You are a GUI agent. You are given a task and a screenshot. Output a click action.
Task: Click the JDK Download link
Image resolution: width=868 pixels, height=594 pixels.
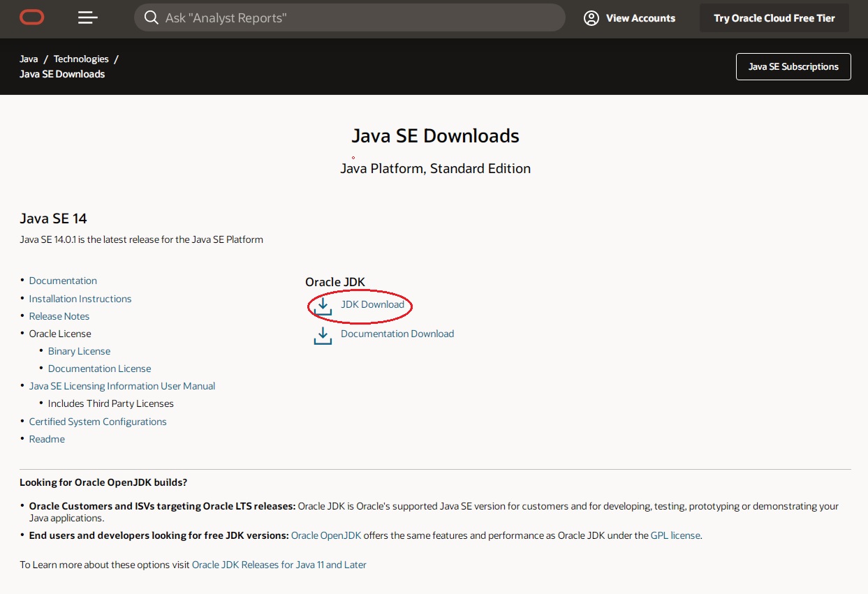pos(372,304)
